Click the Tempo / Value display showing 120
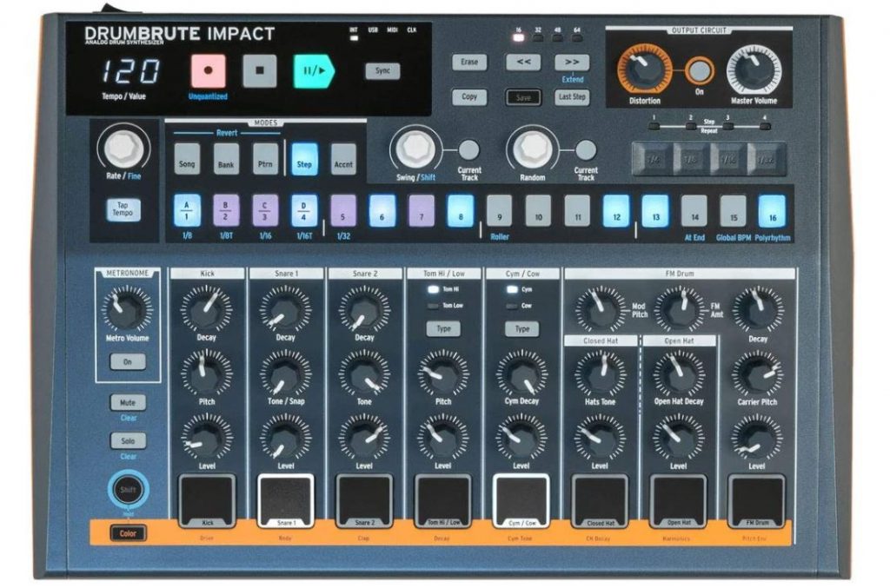The height and width of the screenshot is (588, 890). click(132, 71)
